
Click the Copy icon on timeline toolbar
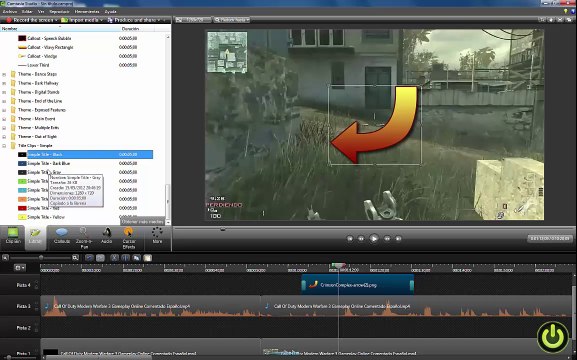tap(137, 258)
